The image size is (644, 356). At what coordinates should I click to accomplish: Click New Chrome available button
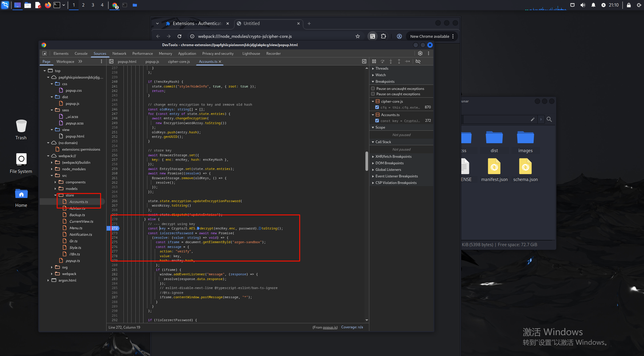tap(429, 36)
